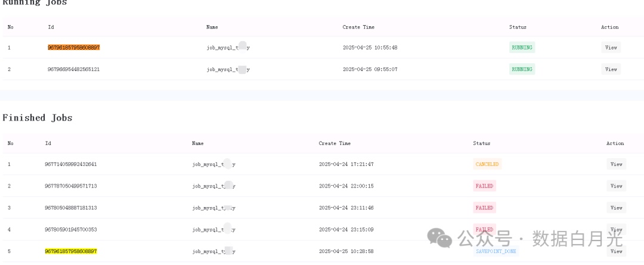Click Create Time header in Running Jobs
This screenshot has width=644, height=265.
[x=358, y=27]
